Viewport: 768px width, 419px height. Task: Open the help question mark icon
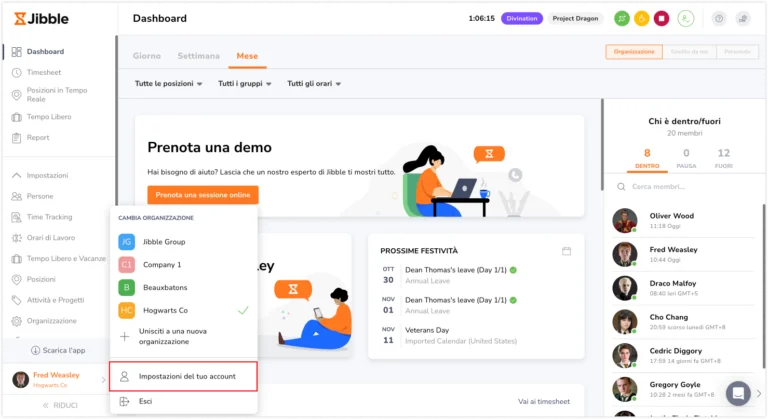719,19
